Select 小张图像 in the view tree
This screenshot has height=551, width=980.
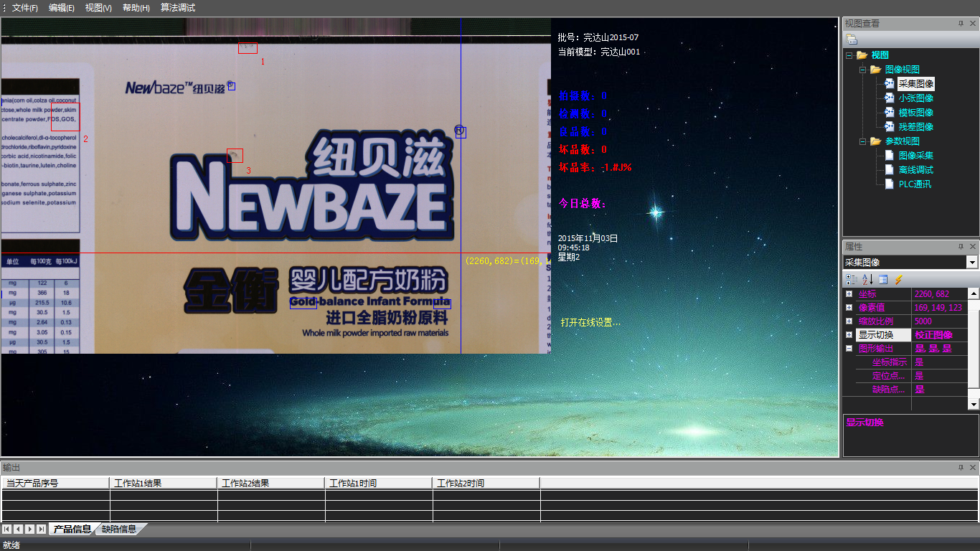pos(916,98)
